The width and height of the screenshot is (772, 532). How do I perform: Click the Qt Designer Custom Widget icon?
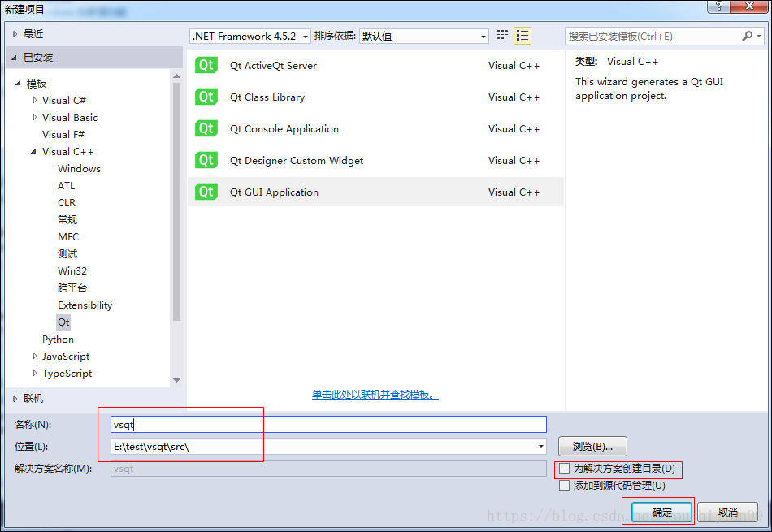206,161
